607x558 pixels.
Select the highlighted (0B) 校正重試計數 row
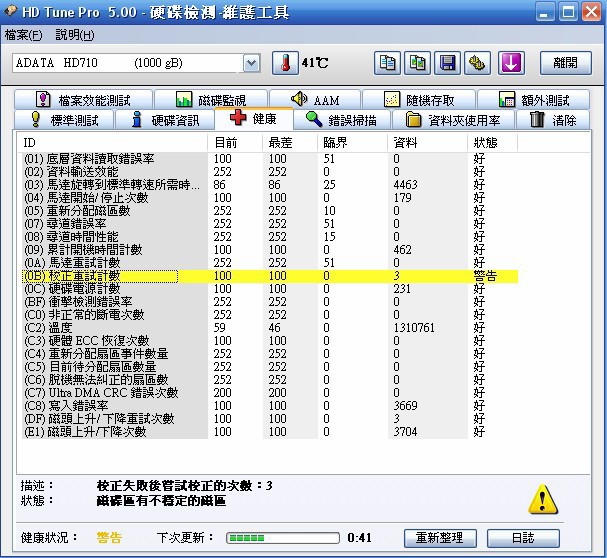click(269, 276)
